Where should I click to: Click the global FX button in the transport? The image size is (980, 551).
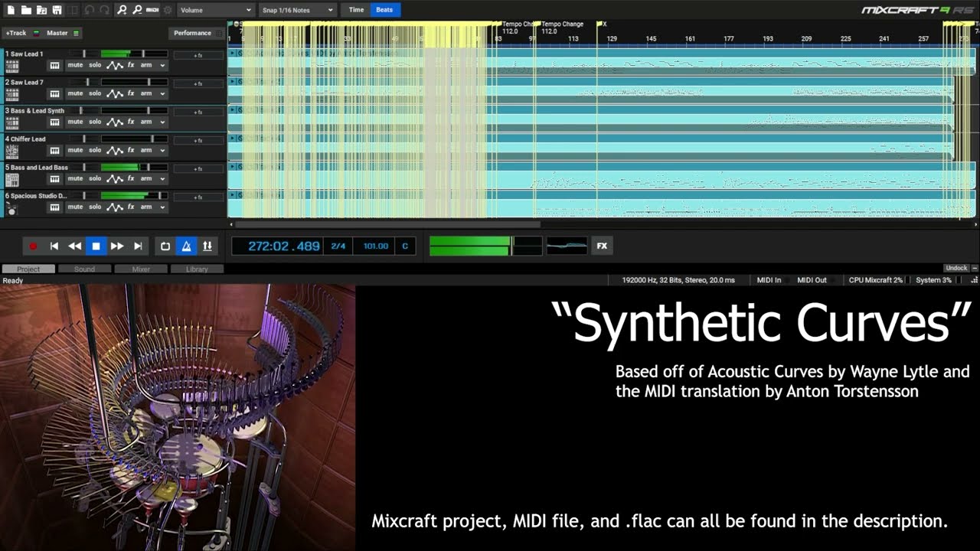(602, 246)
